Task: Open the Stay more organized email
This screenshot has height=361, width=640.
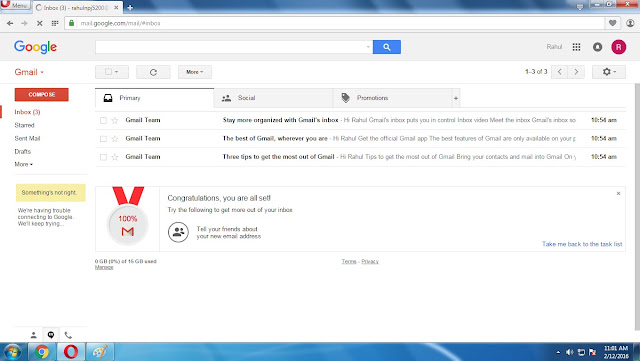Action: point(360,120)
